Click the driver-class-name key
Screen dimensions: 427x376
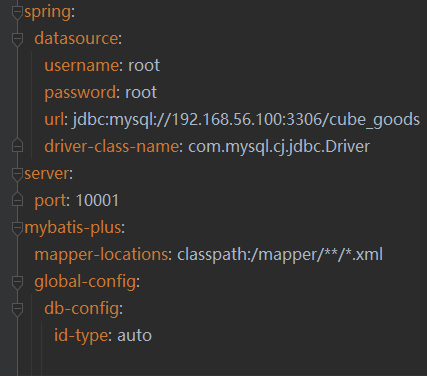coord(112,146)
